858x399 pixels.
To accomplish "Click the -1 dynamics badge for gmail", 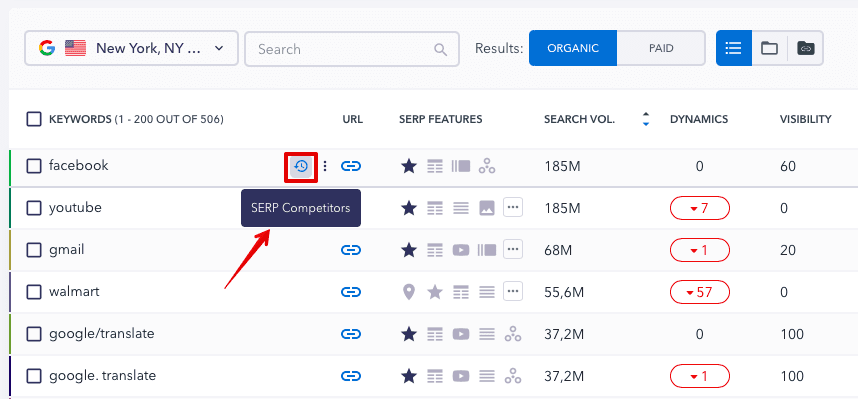I will pos(700,250).
